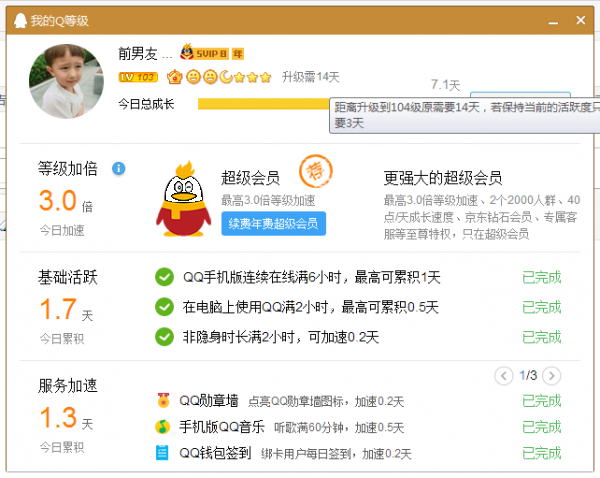The width and height of the screenshot is (600, 478).
Task: Click 已完成 status for 手机版QQ音乐
Action: pos(542,427)
